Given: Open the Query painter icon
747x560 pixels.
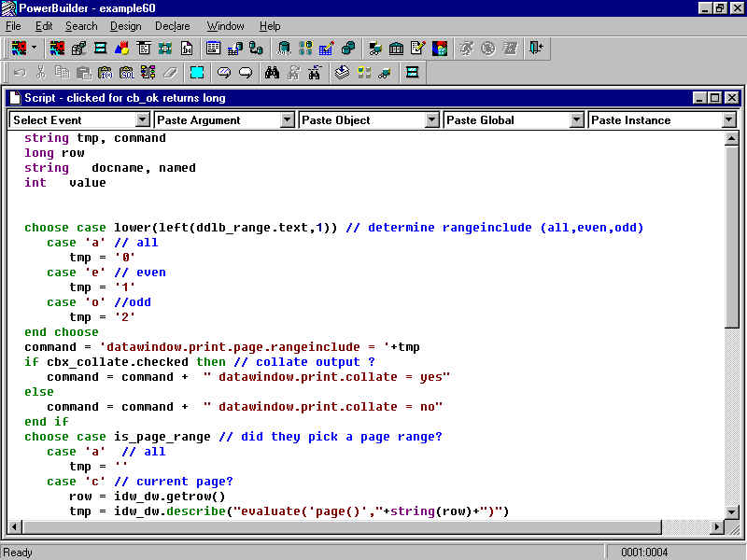Looking at the screenshot, I should [x=235, y=49].
